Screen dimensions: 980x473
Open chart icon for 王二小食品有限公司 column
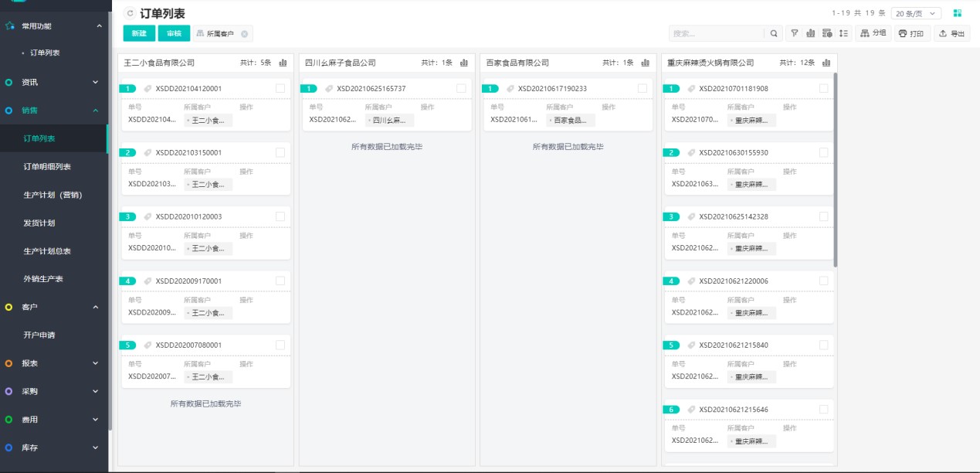(283, 63)
